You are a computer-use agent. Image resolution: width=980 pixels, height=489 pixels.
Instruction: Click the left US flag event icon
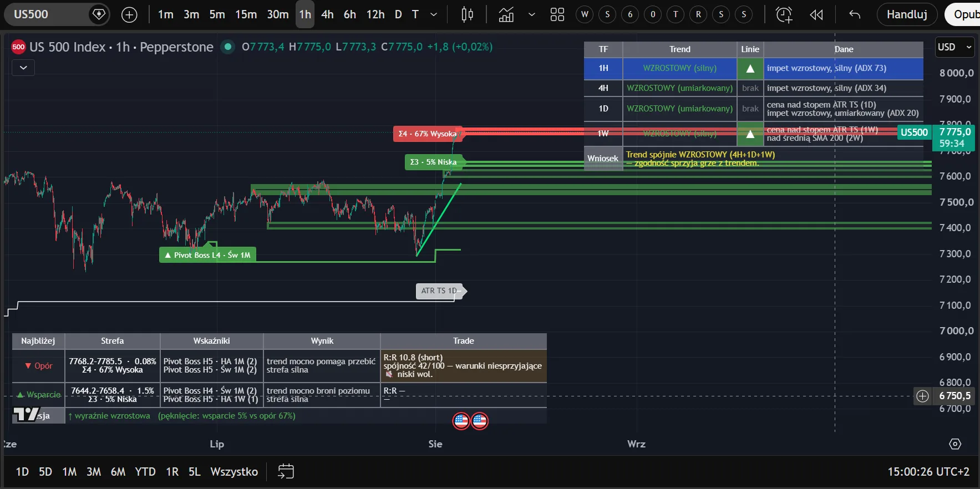click(461, 421)
